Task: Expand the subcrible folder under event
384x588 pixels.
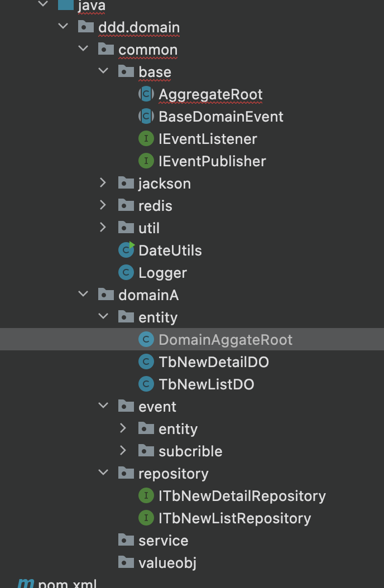Action: tap(123, 451)
